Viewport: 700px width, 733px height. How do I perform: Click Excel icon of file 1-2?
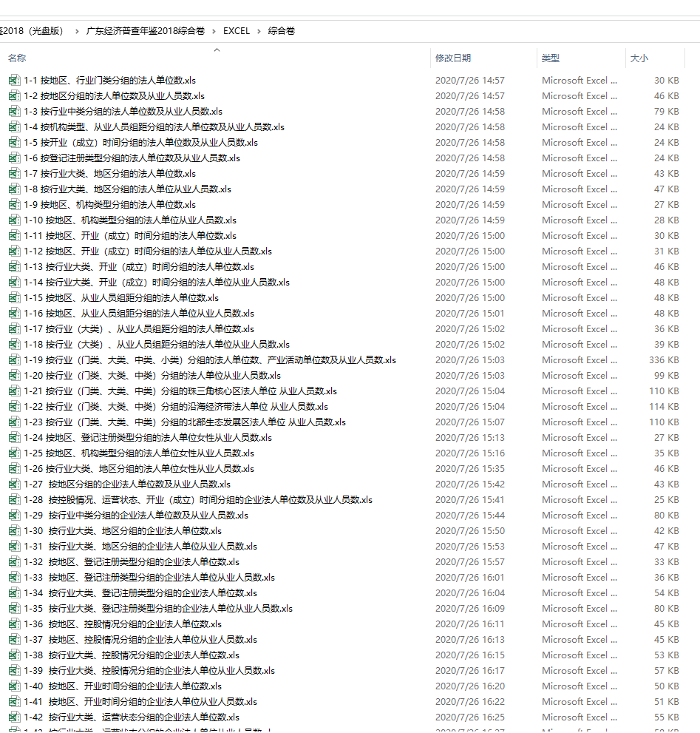[15, 96]
